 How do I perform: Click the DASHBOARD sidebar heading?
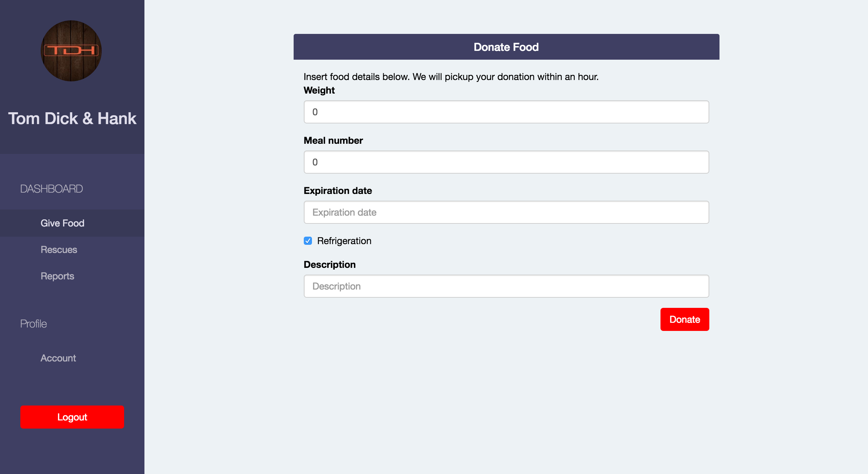(52, 189)
